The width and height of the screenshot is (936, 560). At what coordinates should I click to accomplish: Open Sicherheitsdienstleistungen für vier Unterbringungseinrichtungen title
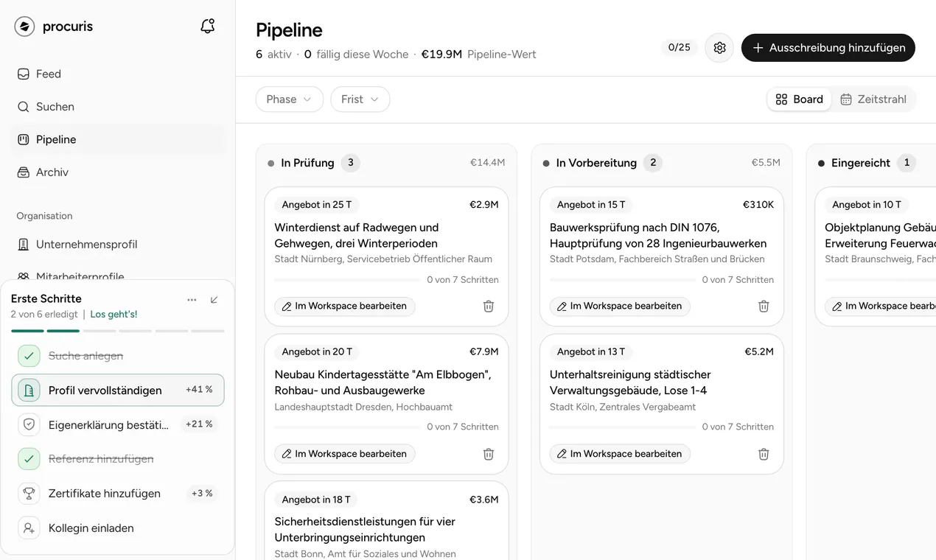tap(365, 530)
